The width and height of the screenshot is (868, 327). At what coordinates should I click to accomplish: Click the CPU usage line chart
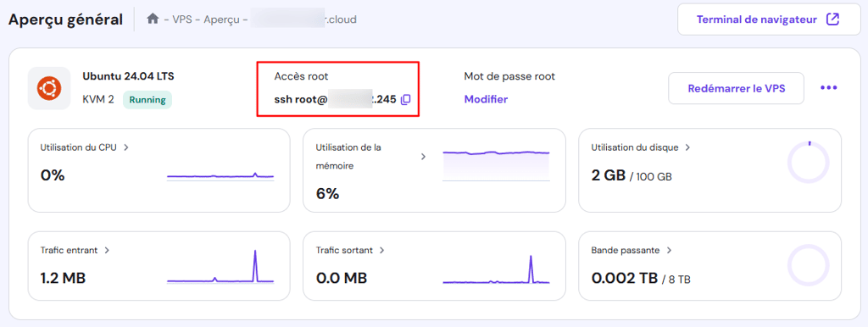tap(220, 176)
